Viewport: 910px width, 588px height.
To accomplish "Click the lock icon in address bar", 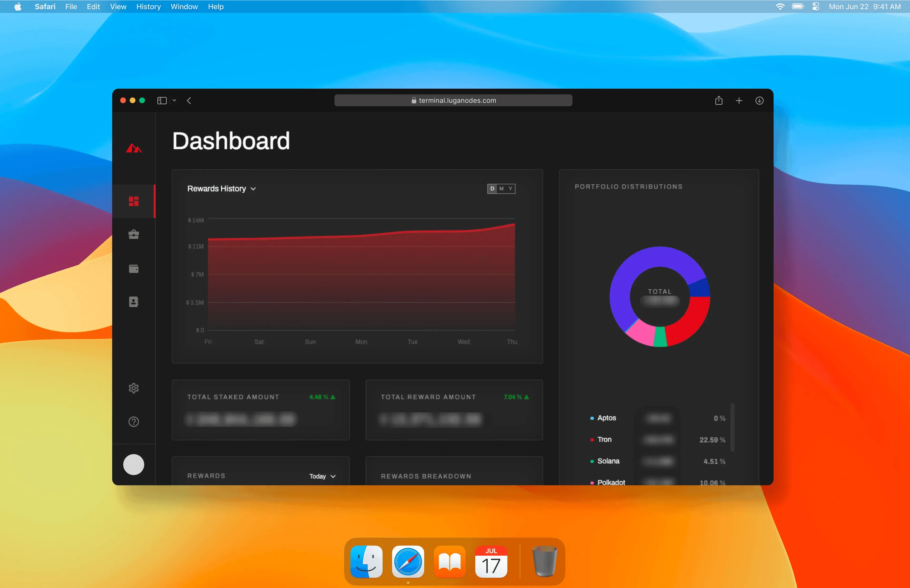I will [414, 100].
